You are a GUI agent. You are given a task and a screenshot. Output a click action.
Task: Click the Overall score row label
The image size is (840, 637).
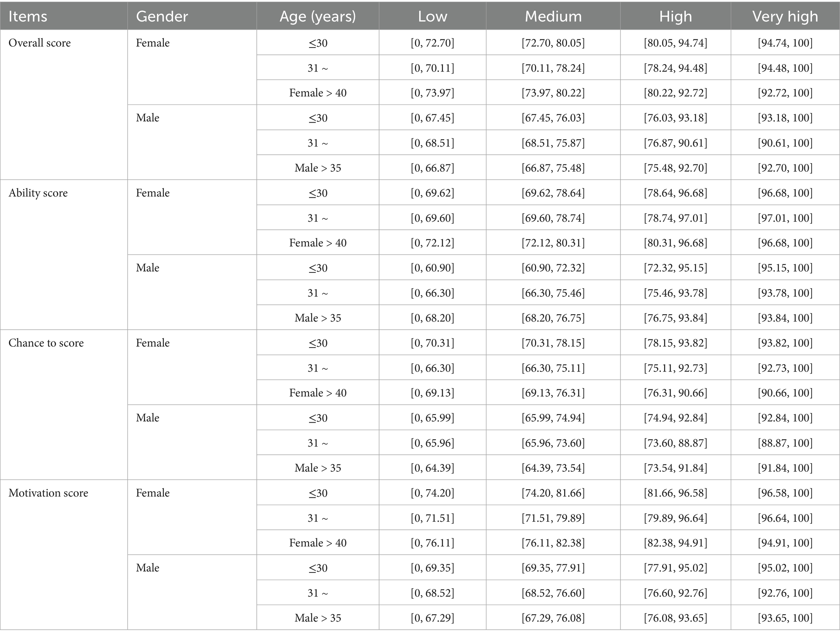39,43
